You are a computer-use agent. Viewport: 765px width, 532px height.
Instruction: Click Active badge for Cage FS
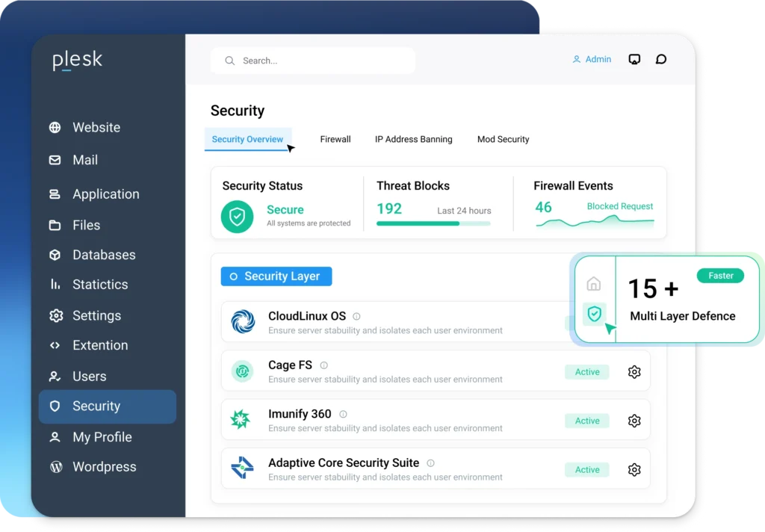[587, 372]
